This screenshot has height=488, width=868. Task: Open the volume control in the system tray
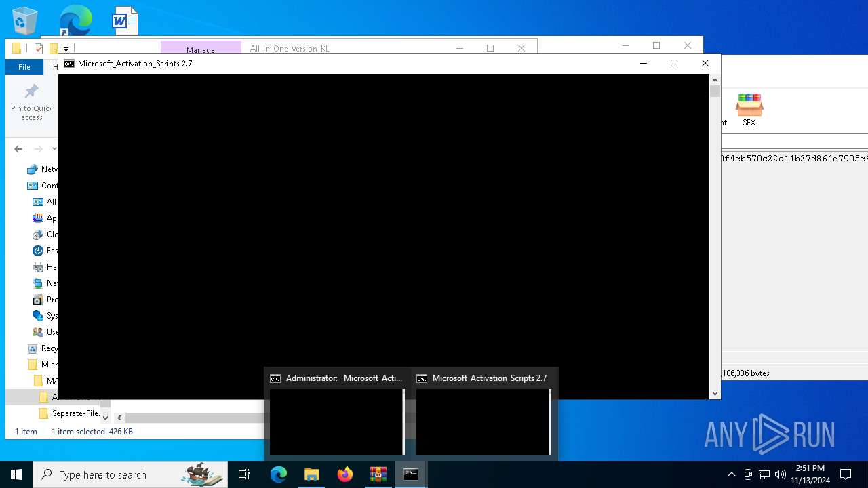pyautogui.click(x=781, y=474)
